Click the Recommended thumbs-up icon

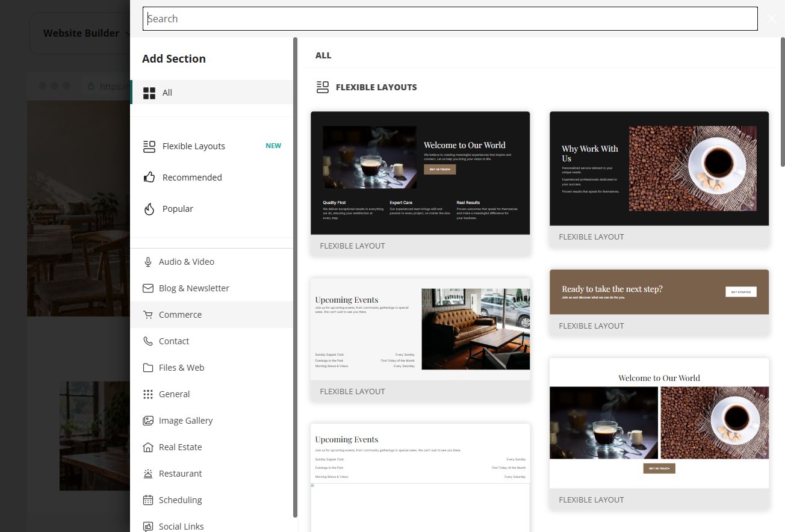(x=149, y=178)
